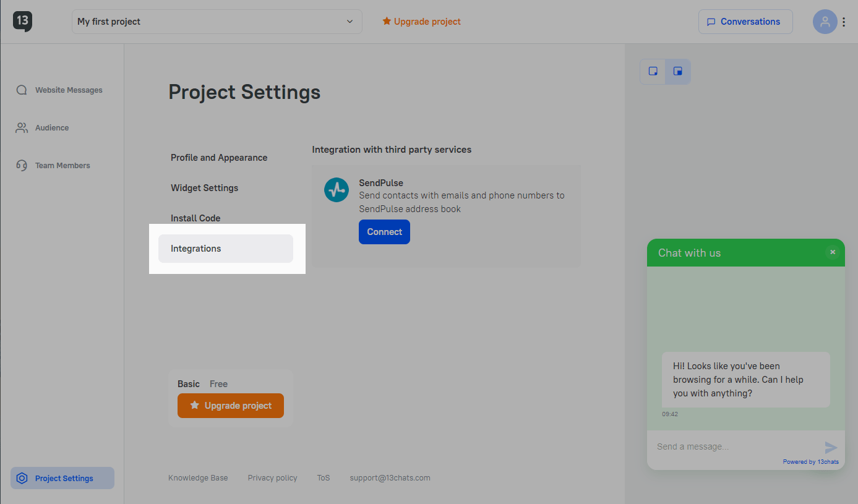Select the right widget position preview
Viewport: 858px width, 504px height.
point(678,71)
